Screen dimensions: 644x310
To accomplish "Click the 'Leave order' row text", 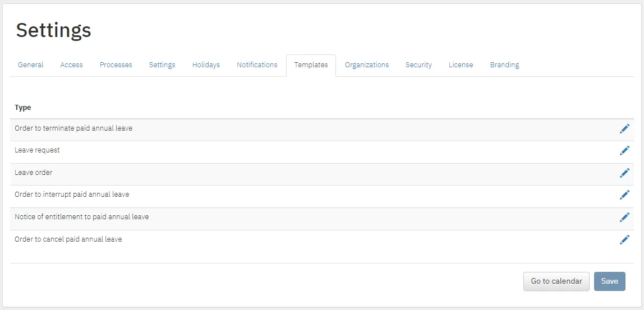I will point(33,173).
